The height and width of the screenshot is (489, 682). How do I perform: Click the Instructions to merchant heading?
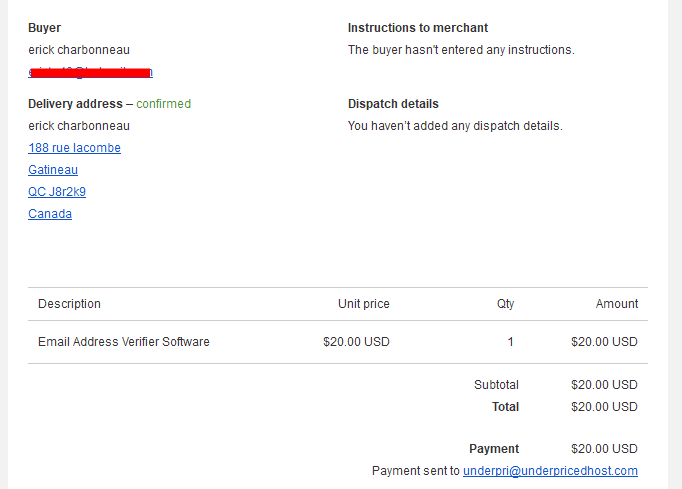pyautogui.click(x=418, y=28)
